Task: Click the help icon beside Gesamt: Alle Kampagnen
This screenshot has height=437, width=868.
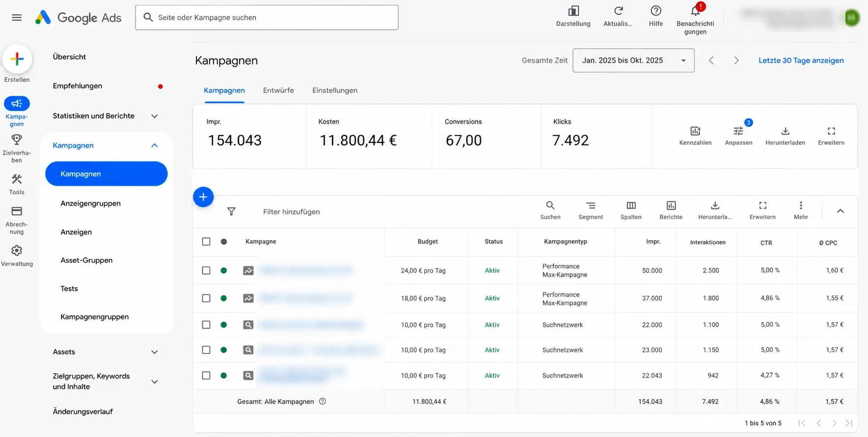Action: coord(323,401)
